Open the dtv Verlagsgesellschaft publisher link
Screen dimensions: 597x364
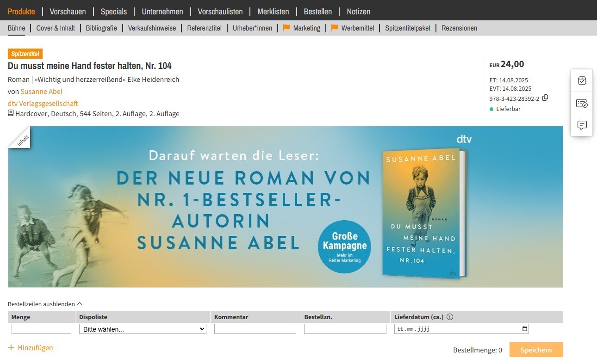click(x=43, y=104)
